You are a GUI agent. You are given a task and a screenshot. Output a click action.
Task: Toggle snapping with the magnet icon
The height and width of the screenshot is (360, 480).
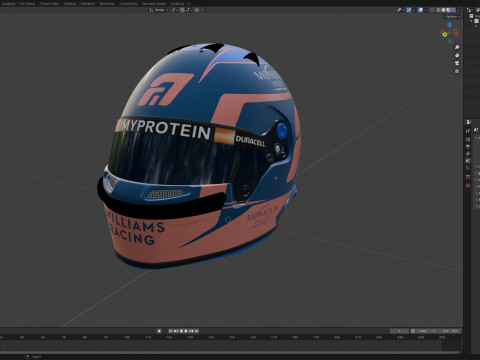pyautogui.click(x=182, y=10)
